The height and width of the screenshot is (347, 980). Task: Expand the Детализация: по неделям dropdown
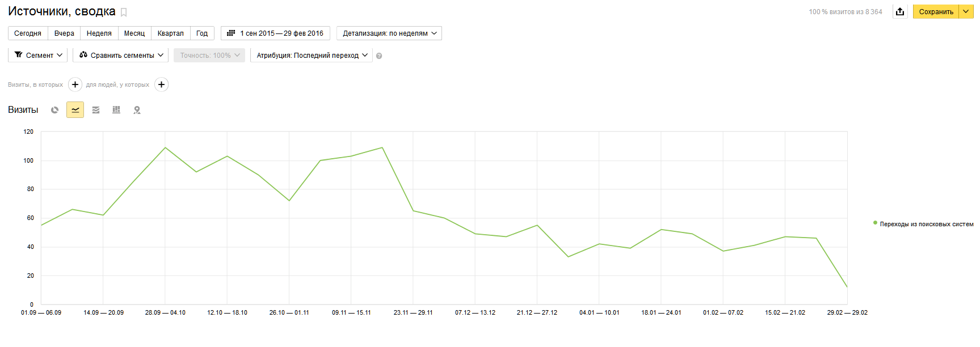[389, 33]
